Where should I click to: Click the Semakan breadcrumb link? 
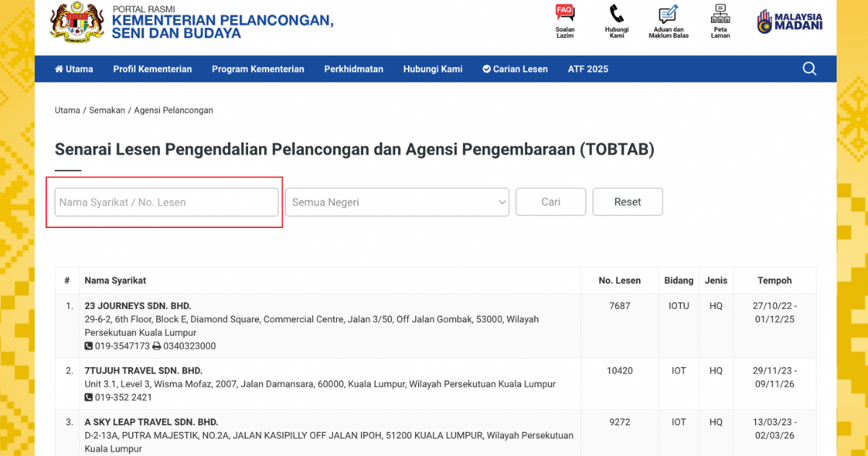[x=107, y=111]
